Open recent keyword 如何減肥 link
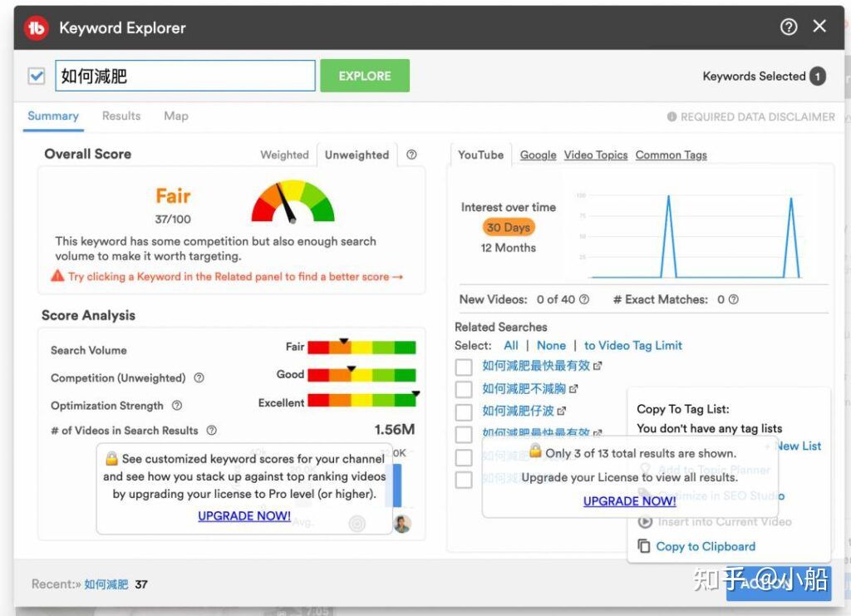This screenshot has width=851, height=616. (x=106, y=584)
